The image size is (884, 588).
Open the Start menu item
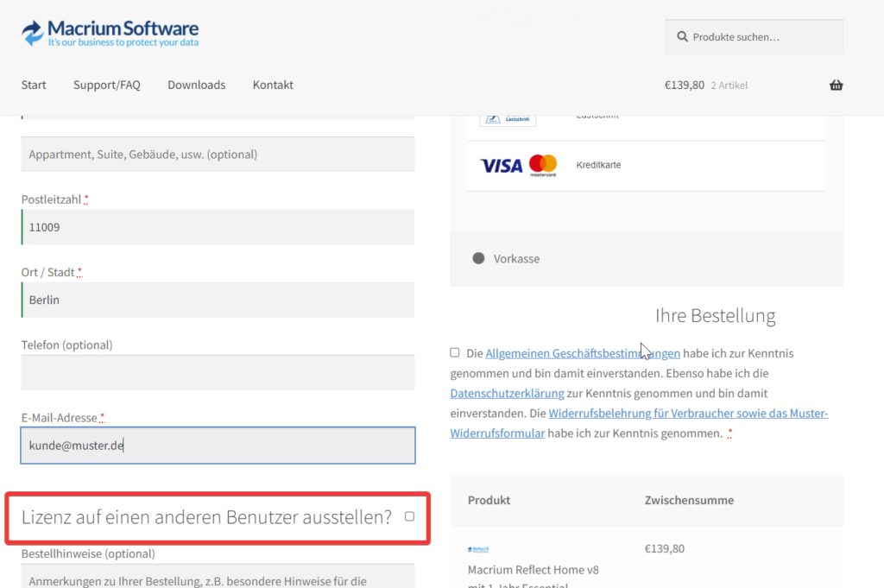click(34, 85)
